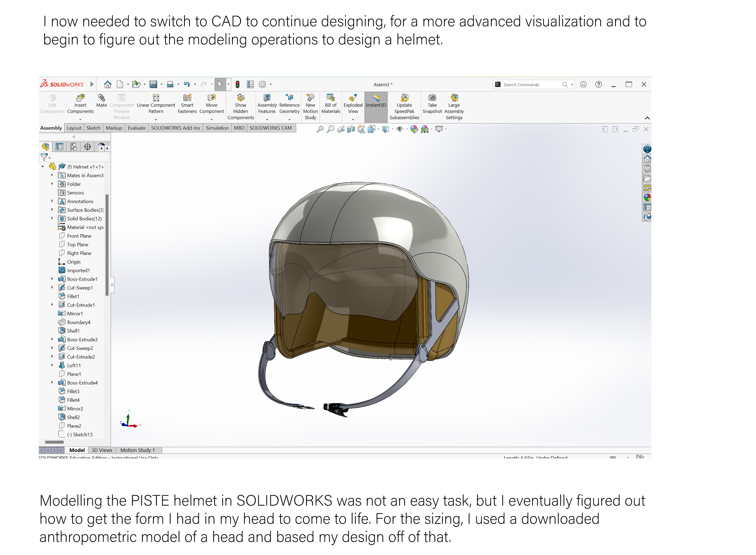Open Appearances color ball in task pane
This screenshot has height=555, width=756.
click(x=647, y=197)
